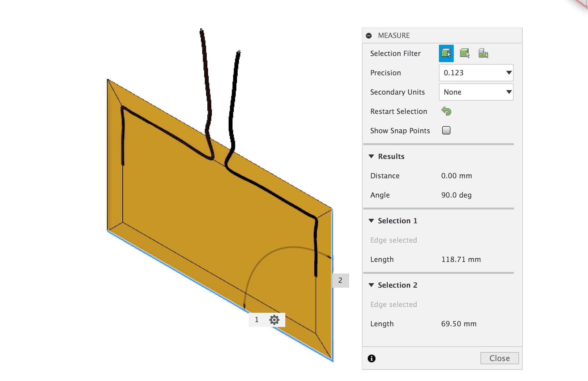Click 'Edge selected' under Selection 2

pyautogui.click(x=394, y=304)
